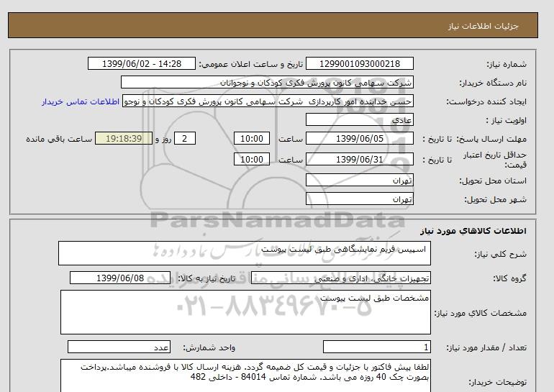The height and width of the screenshot is (392, 554).
Task: Click the label استان محل تحویل
Action: click(x=493, y=181)
